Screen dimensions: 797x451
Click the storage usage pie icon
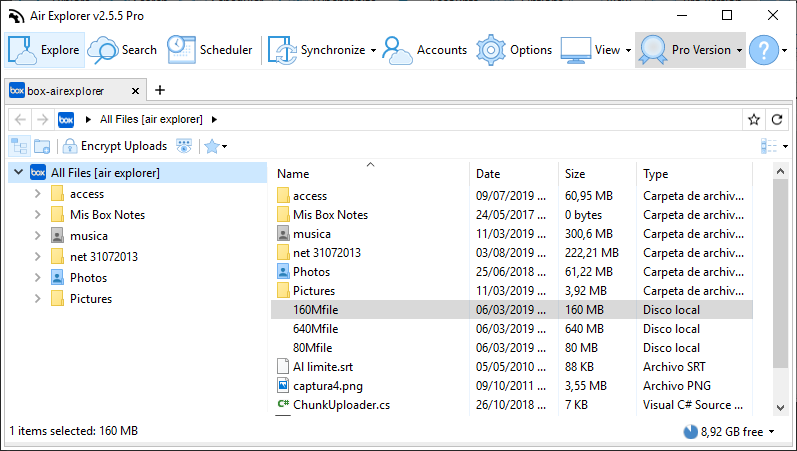(x=690, y=432)
